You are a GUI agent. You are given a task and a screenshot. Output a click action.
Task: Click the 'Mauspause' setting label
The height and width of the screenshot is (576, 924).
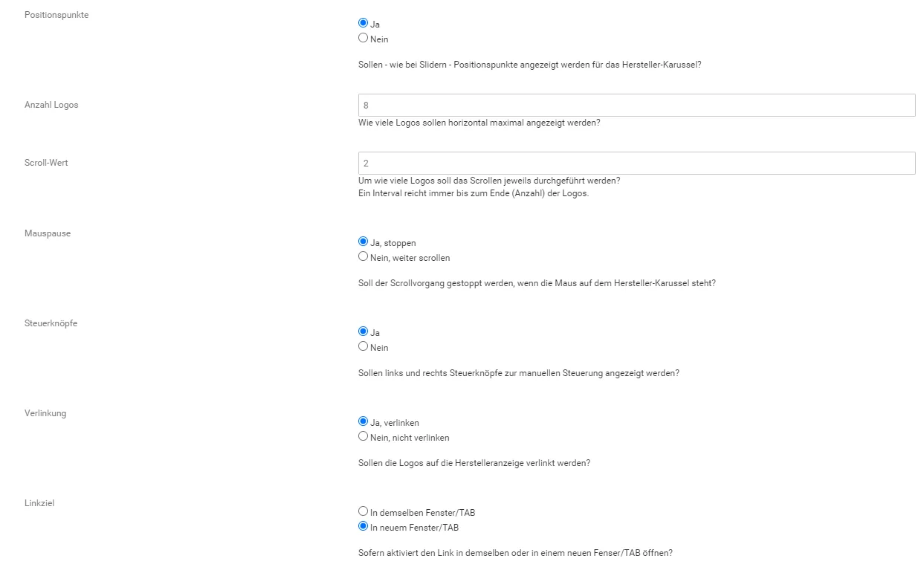point(47,233)
